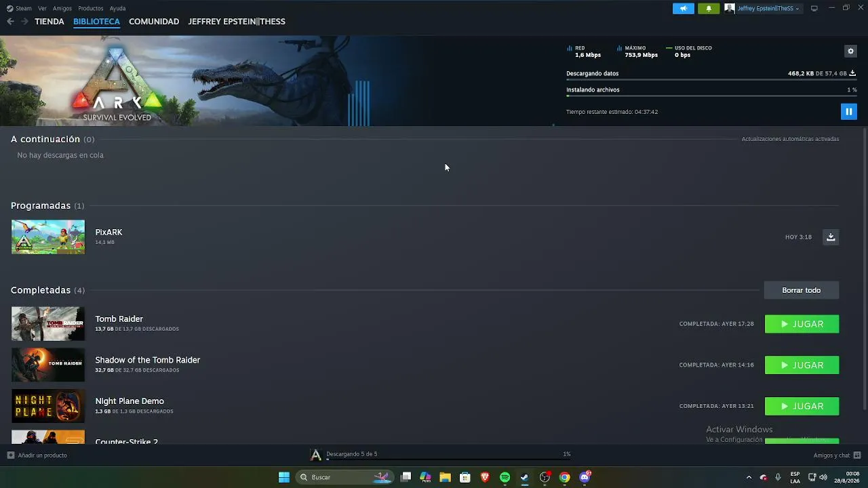Screen dimensions: 868x488
Task: Open Google Chrome from the taskbar
Action: click(564, 477)
